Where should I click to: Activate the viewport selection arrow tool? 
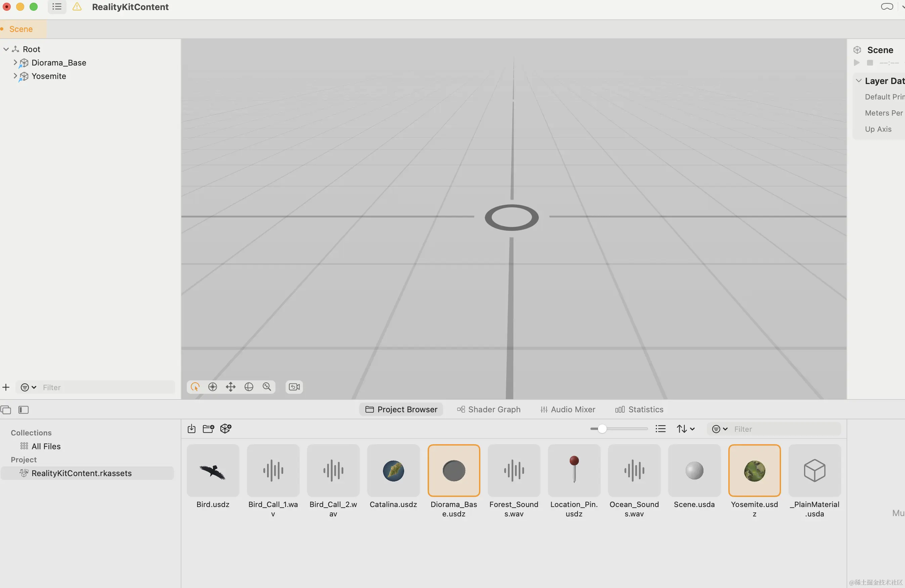pos(195,387)
